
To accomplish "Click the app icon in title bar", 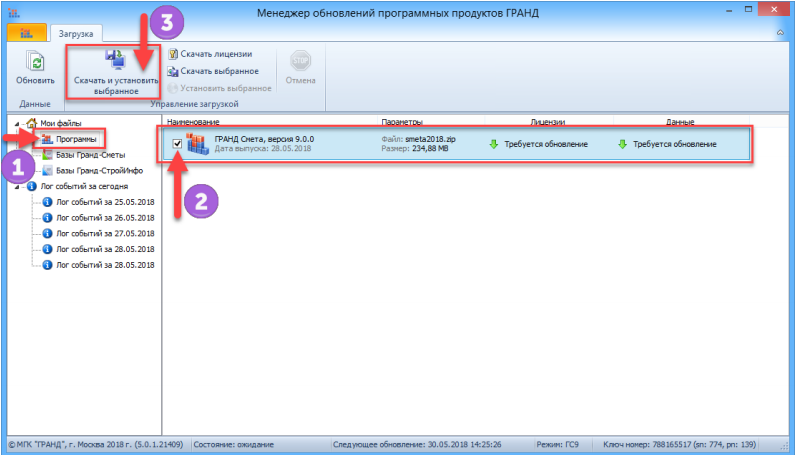I will pyautogui.click(x=14, y=12).
